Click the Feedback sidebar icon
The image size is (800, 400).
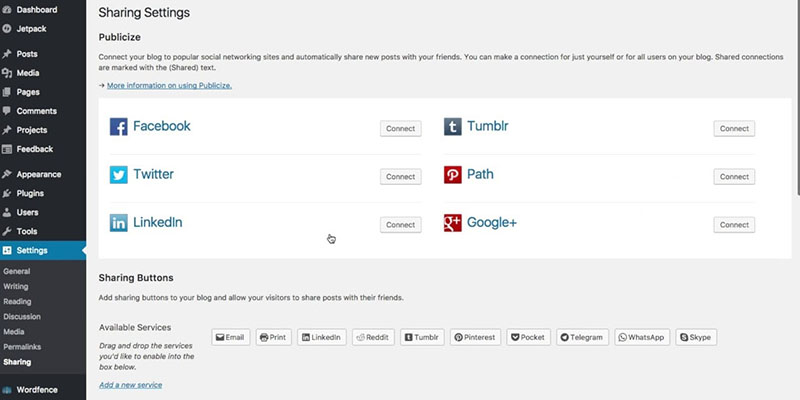point(7,149)
